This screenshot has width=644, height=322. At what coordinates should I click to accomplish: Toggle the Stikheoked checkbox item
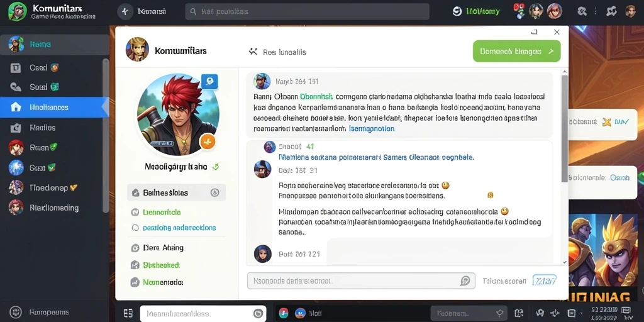pyautogui.click(x=135, y=265)
